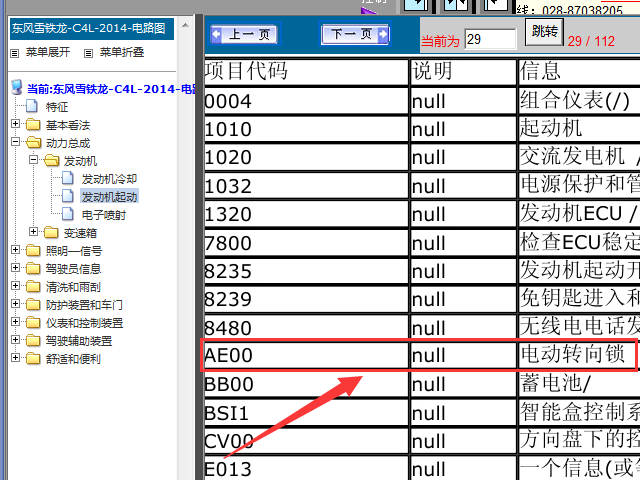
Task: Select the tree's current C4L-2014 root node
Action: tap(111, 89)
